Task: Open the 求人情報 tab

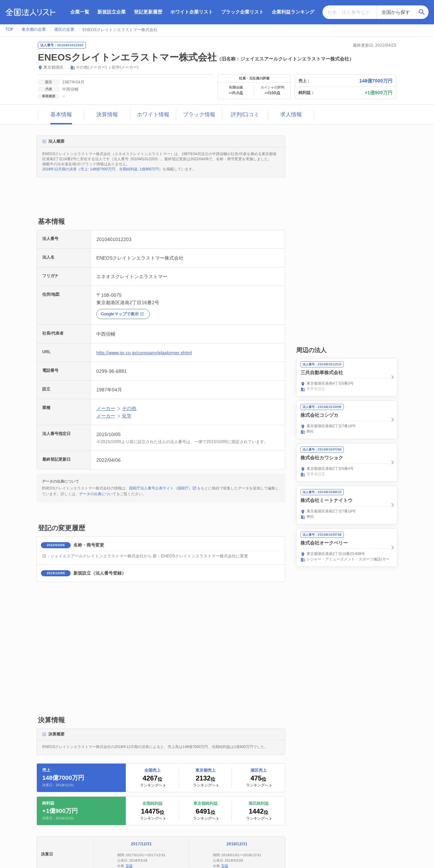Action: 291,115
